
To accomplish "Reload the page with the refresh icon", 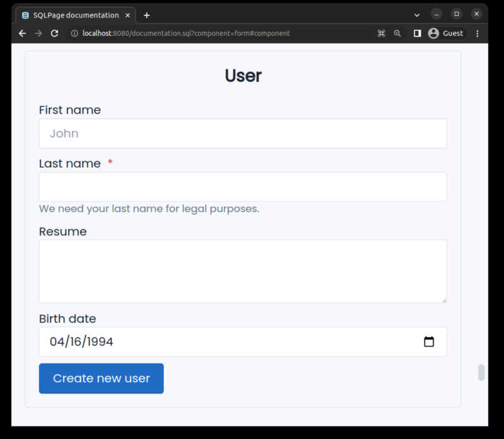I will pyautogui.click(x=54, y=33).
